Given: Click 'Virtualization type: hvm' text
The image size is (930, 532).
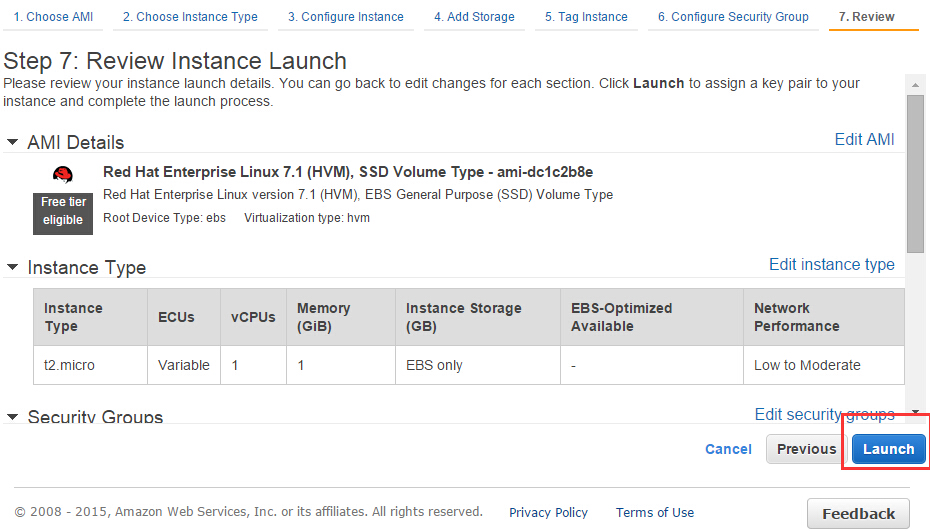Looking at the screenshot, I should coord(307,218).
